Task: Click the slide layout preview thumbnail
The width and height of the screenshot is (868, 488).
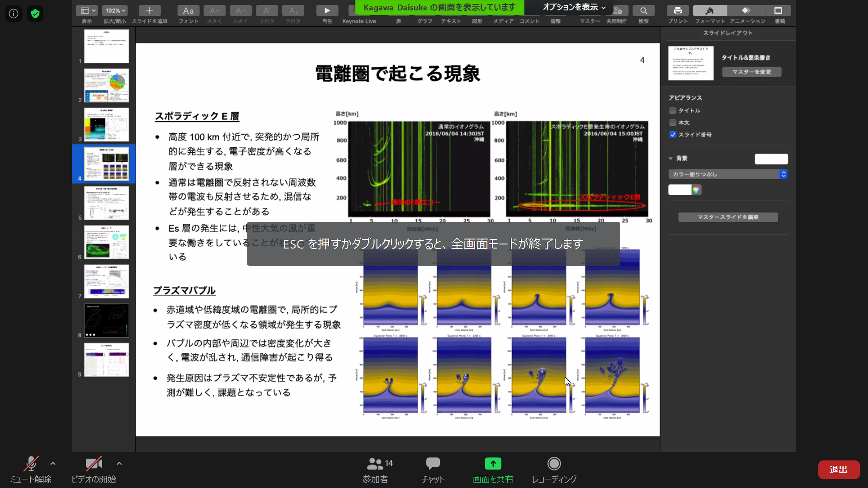Action: (x=691, y=63)
